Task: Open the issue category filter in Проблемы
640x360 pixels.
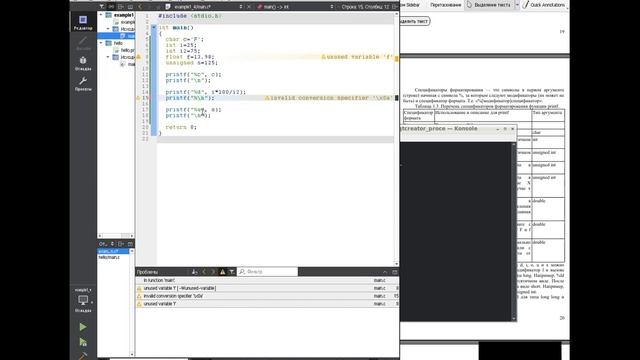Action: point(231,272)
